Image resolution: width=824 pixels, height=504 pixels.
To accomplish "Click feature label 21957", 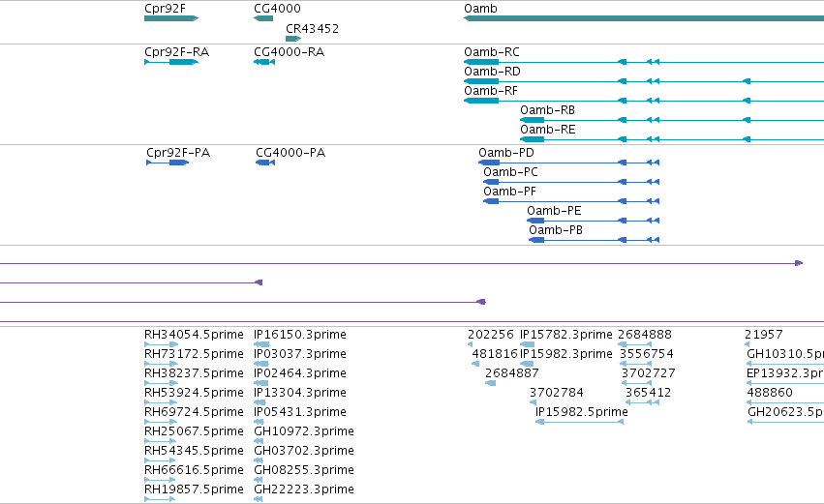I will [764, 335].
